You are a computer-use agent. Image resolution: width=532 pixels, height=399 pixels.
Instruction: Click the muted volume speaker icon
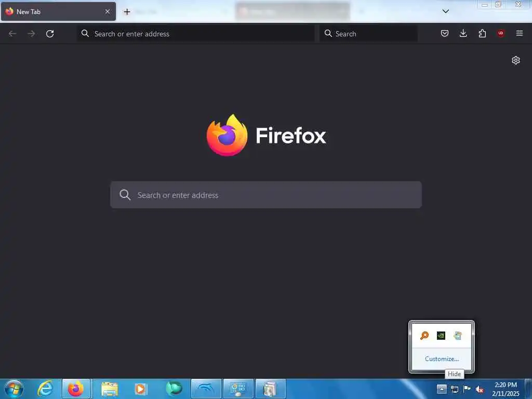(x=480, y=389)
